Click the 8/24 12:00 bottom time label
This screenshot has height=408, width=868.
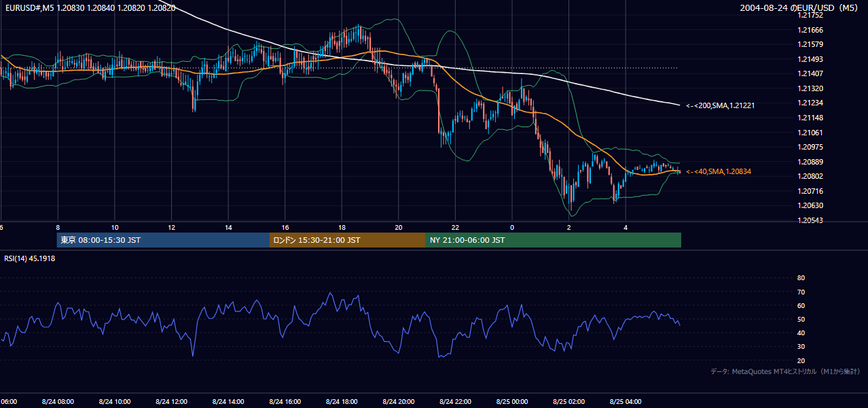171,401
